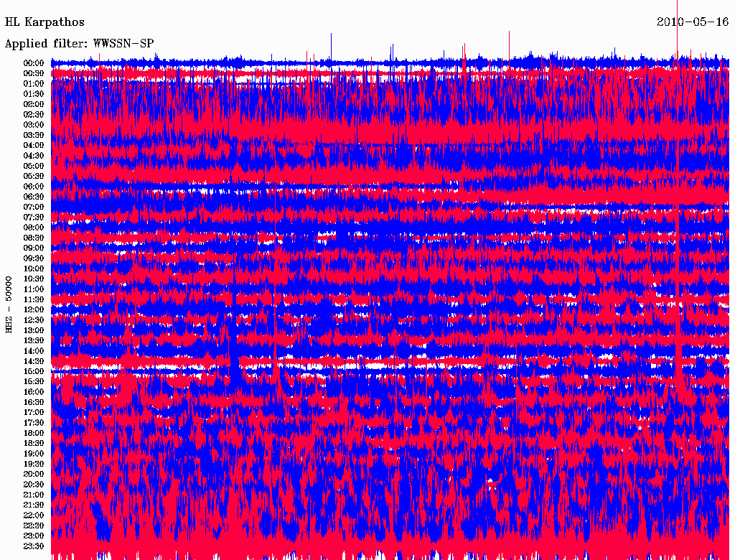Select the 20:30 time label
Viewport: 735px width, 560px height.
[x=34, y=485]
